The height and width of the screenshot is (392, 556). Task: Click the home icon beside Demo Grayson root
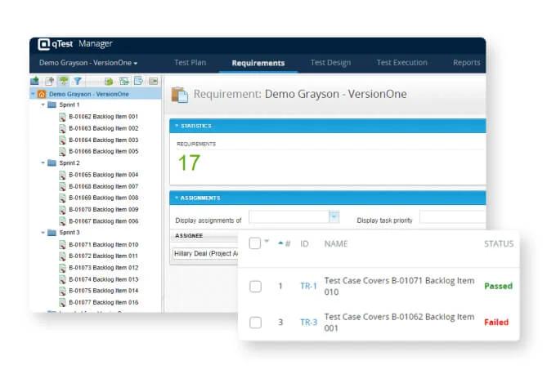[42, 94]
